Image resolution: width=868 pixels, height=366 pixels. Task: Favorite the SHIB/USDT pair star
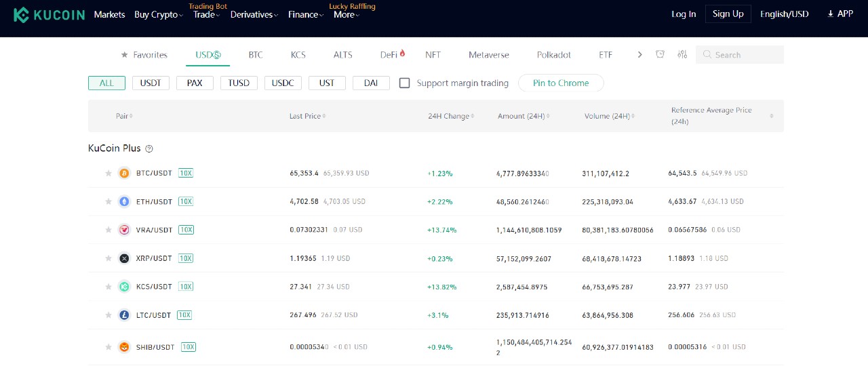point(108,347)
